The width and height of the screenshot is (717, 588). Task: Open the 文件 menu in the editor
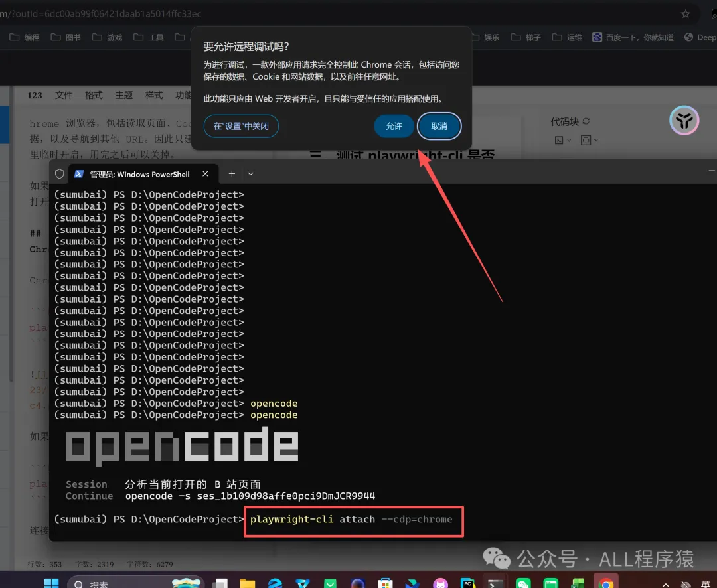[x=64, y=95]
